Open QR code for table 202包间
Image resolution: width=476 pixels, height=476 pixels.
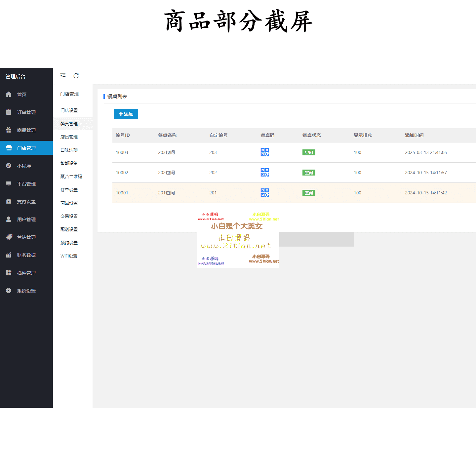point(265,173)
